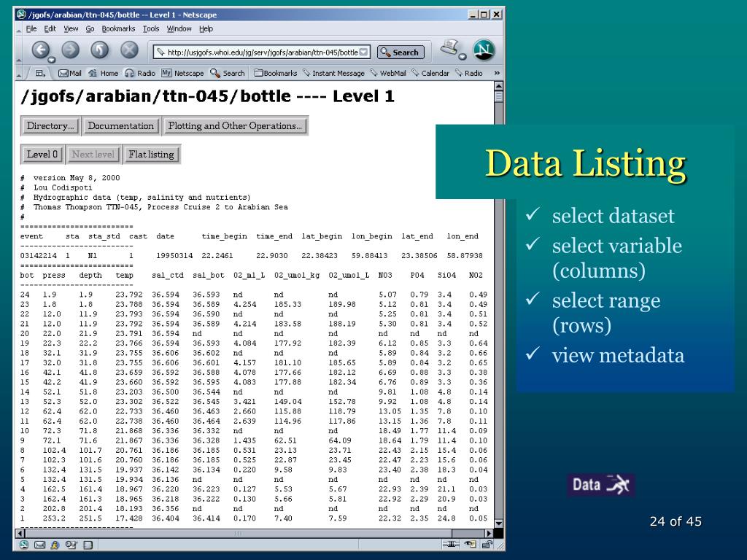Screen dimensions: 747x560
Task: Click the sal_ctd column header
Action: pyautogui.click(x=167, y=275)
